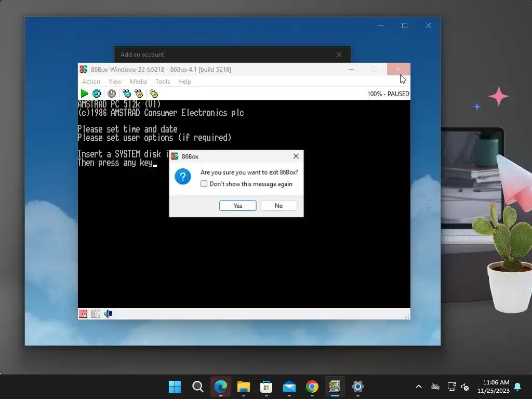Open the View menu
532x399 pixels.
pyautogui.click(x=115, y=82)
